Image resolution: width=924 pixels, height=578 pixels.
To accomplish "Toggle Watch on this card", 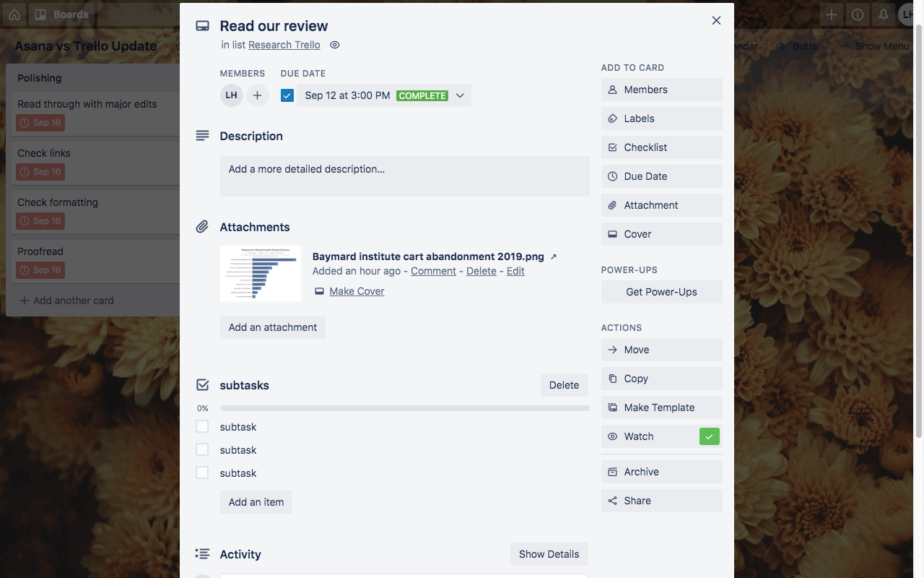I will click(x=661, y=436).
